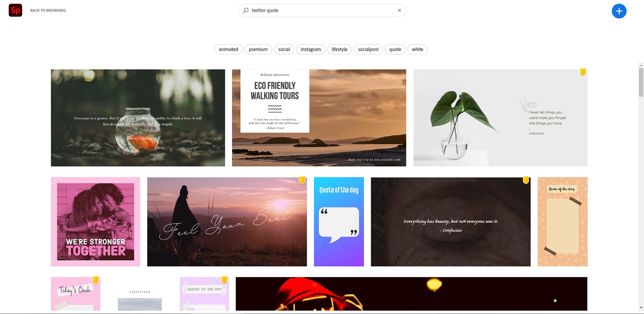Viewport: 644px width, 314px height.
Task: Select the premium filter tag
Action: [258, 50]
